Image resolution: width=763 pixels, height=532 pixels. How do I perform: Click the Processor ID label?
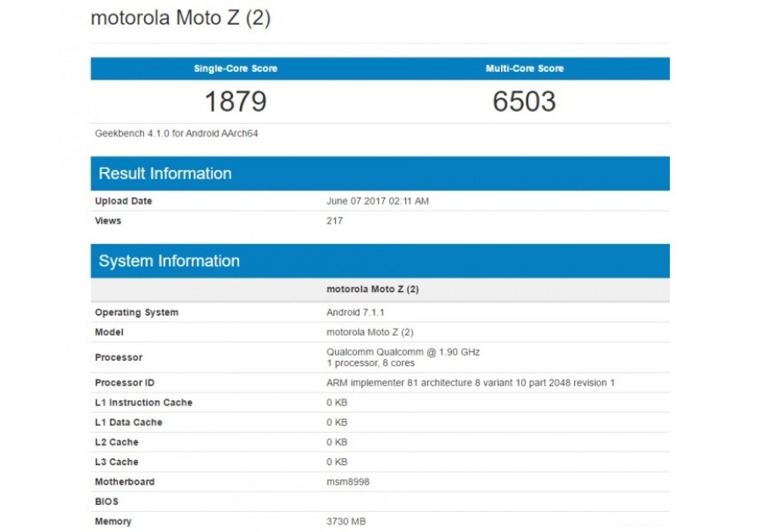click(x=125, y=383)
